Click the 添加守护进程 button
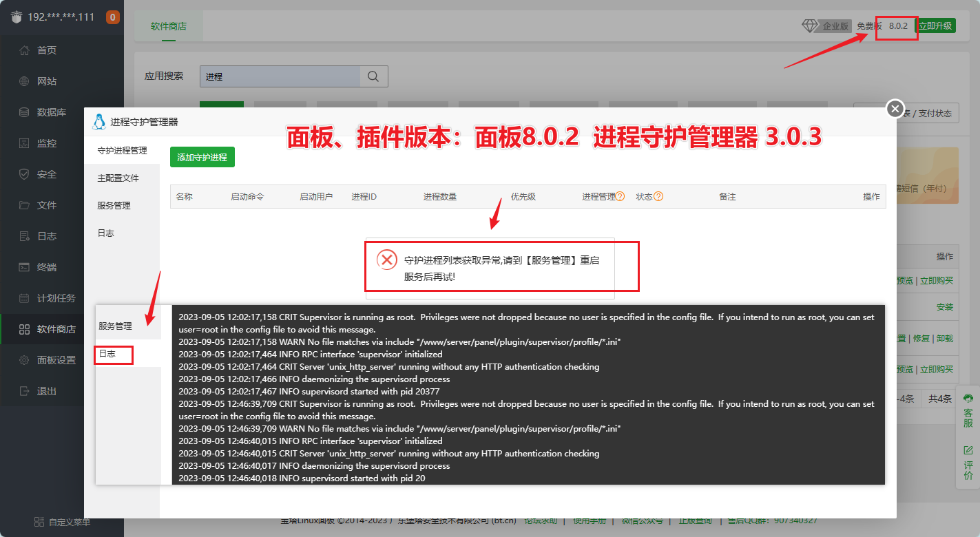Viewport: 980px width, 537px height. 202,157
